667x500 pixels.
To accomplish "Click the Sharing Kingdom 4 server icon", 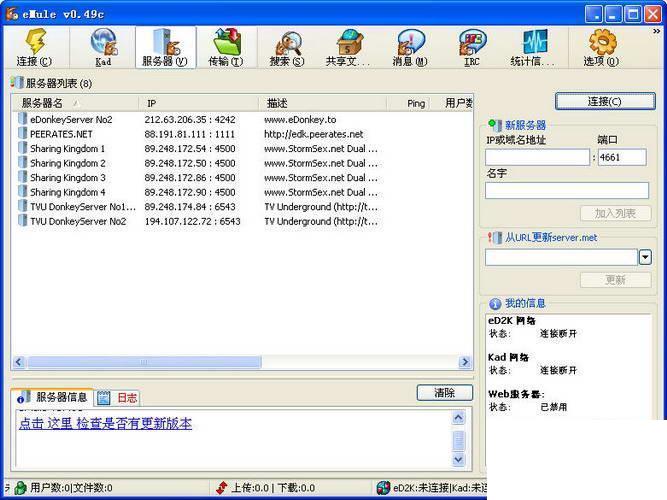I will pyautogui.click(x=23, y=191).
